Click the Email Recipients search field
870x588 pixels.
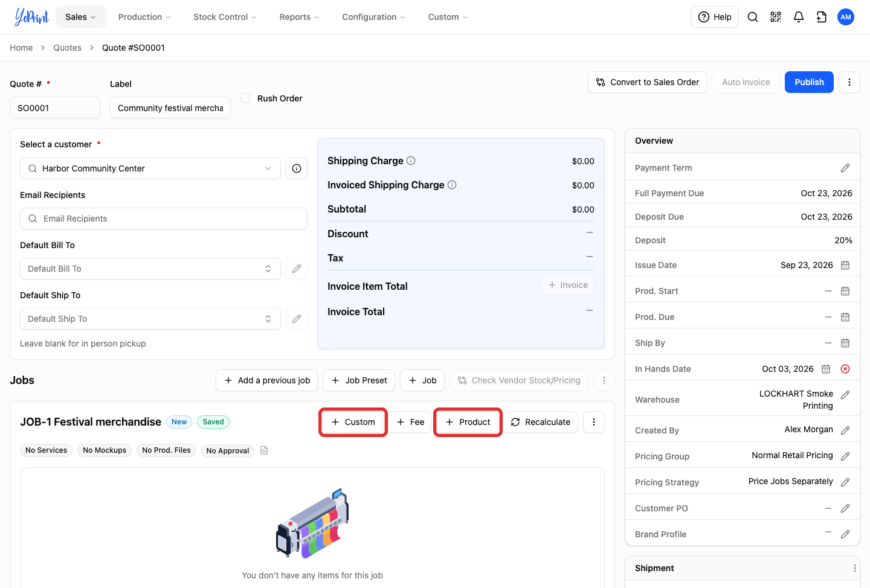pos(164,219)
